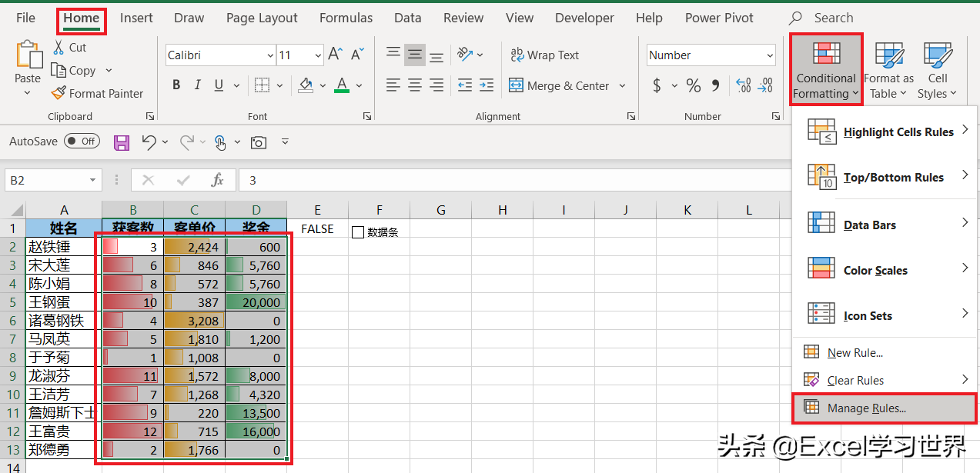
Task: Switch to the Insert tab
Action: pos(136,18)
